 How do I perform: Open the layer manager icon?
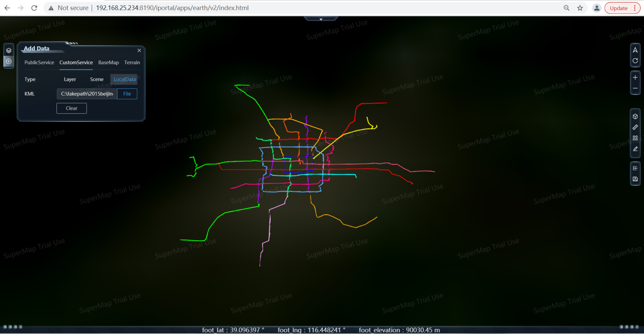pyautogui.click(x=9, y=51)
